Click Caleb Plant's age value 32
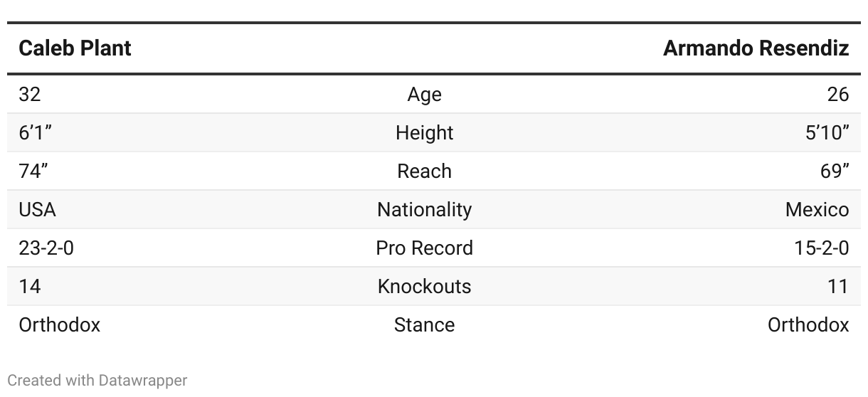This screenshot has width=868, height=397. (30, 95)
